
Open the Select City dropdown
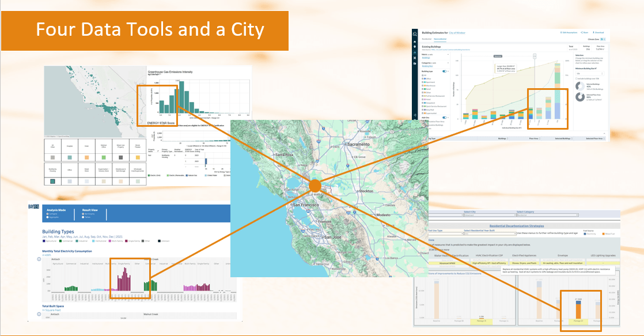pyautogui.click(x=490, y=215)
